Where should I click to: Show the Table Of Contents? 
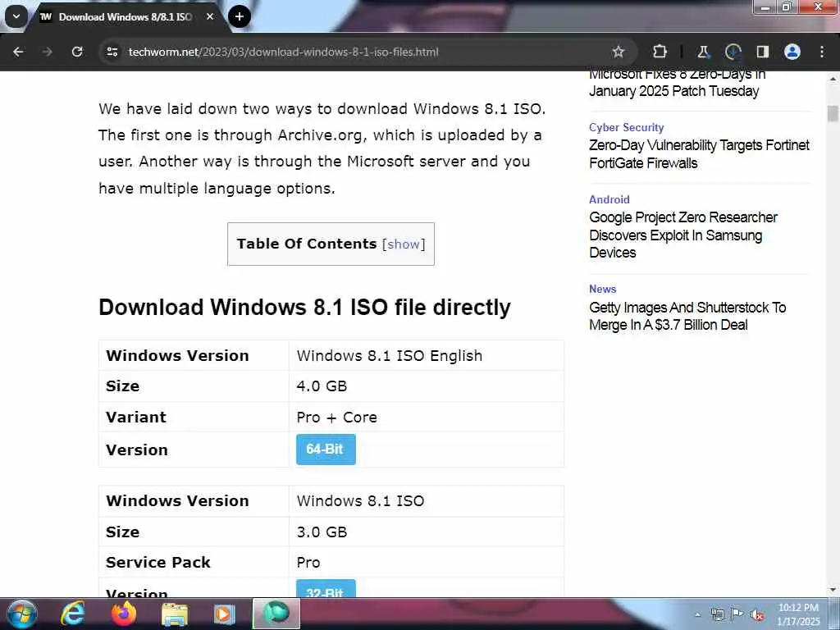click(x=404, y=244)
